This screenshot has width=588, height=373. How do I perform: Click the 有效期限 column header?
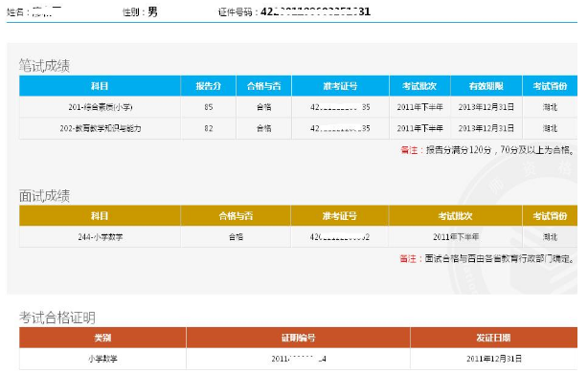tap(486, 86)
